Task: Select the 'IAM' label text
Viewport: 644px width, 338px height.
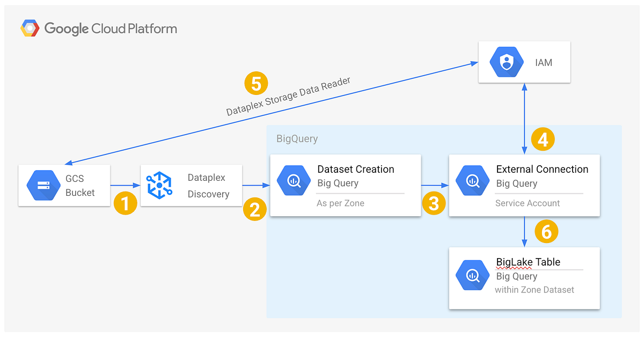Action: tap(544, 63)
